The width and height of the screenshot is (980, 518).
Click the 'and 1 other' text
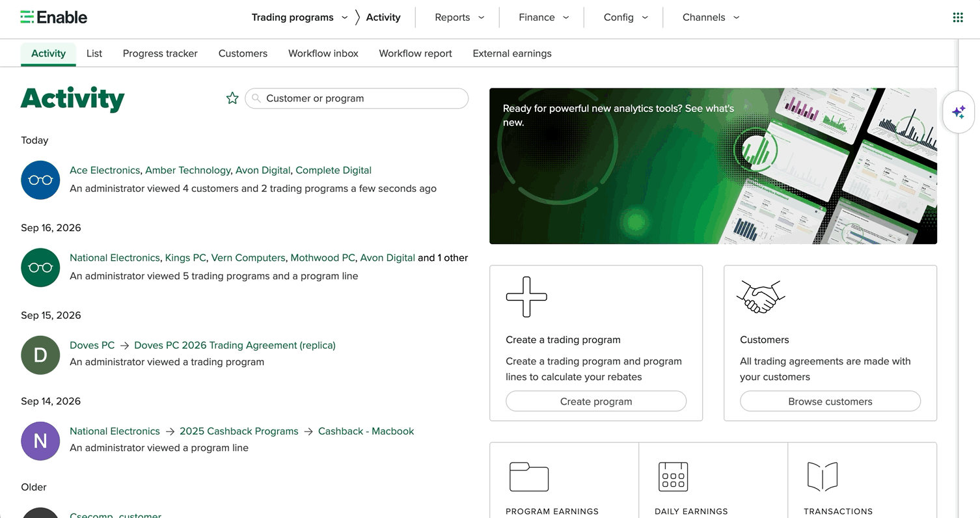pos(443,258)
